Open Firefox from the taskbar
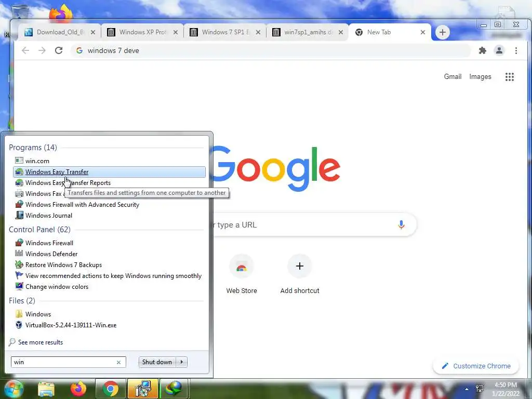 point(78,389)
